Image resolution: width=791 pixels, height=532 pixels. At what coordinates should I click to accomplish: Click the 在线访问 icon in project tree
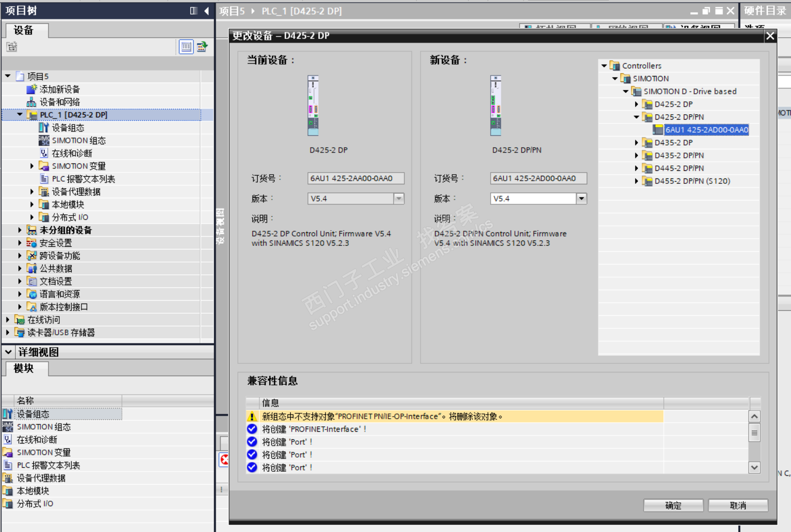pos(20,320)
